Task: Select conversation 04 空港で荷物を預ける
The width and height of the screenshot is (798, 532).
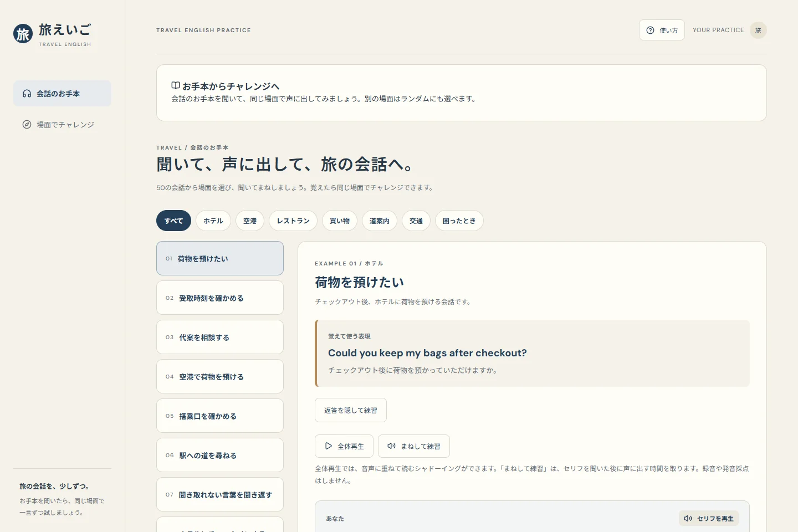Action: (x=220, y=376)
